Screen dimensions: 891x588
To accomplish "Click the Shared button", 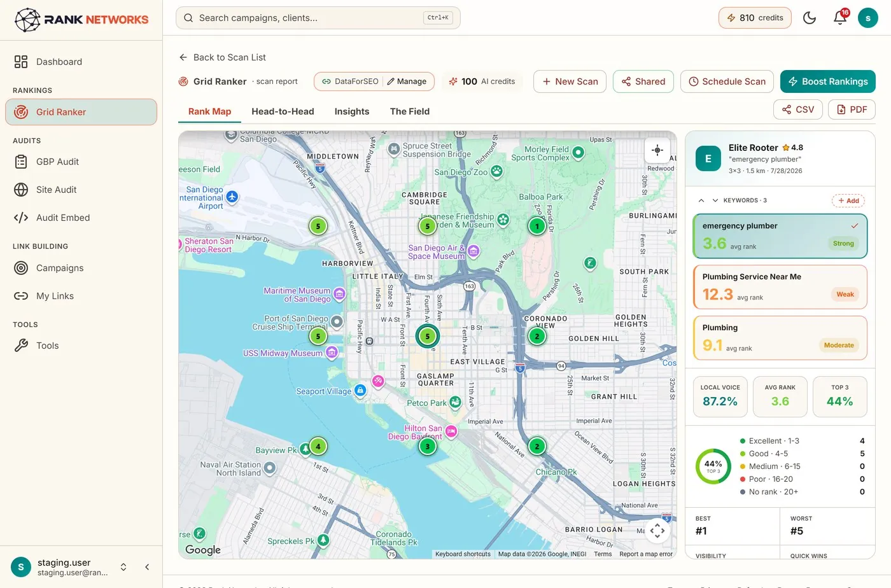I will [643, 81].
